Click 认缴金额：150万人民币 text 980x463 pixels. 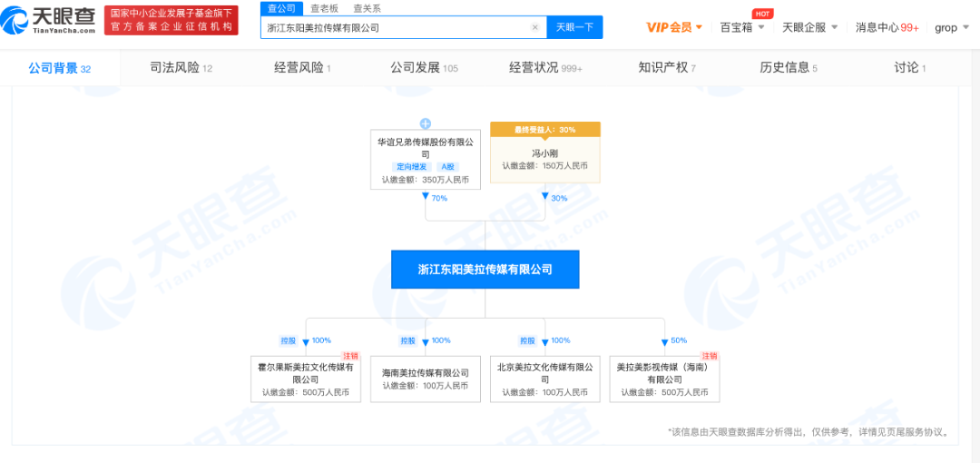(545, 166)
